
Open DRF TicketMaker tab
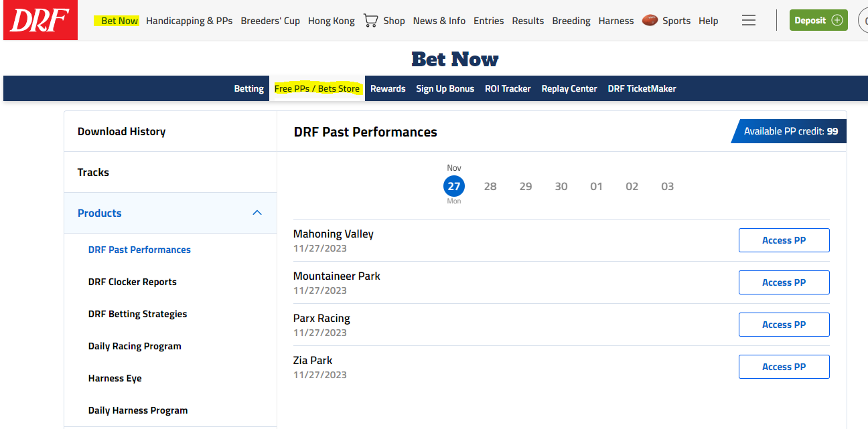[642, 88]
